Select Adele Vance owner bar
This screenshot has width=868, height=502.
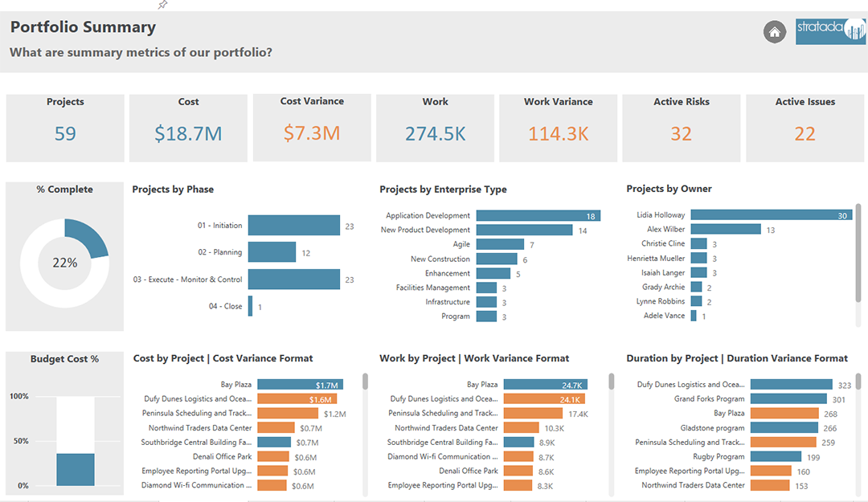coord(694,316)
